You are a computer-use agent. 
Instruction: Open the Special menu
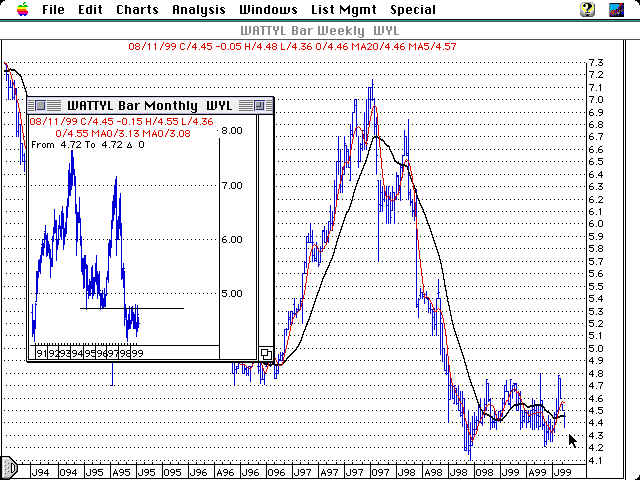[413, 9]
